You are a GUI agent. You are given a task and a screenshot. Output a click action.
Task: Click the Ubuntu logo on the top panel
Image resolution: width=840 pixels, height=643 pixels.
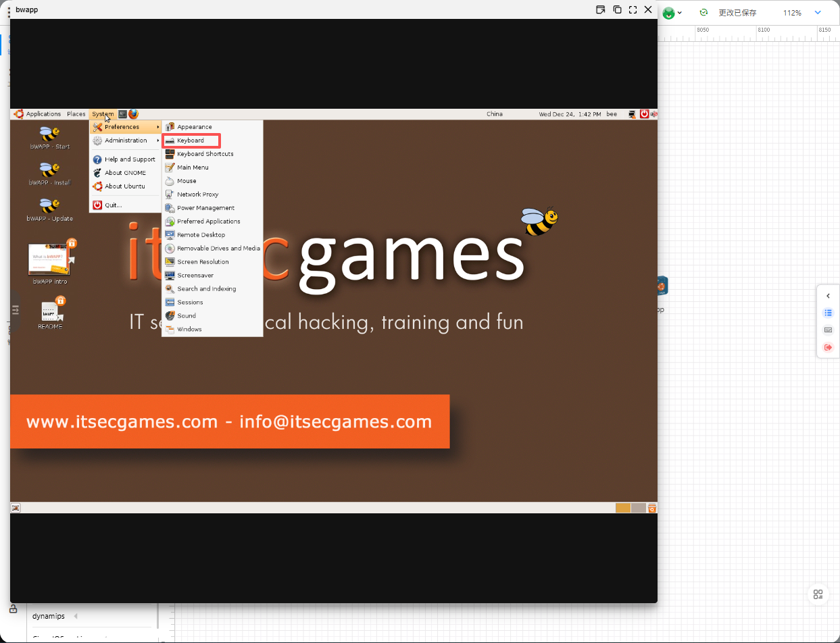(18, 114)
